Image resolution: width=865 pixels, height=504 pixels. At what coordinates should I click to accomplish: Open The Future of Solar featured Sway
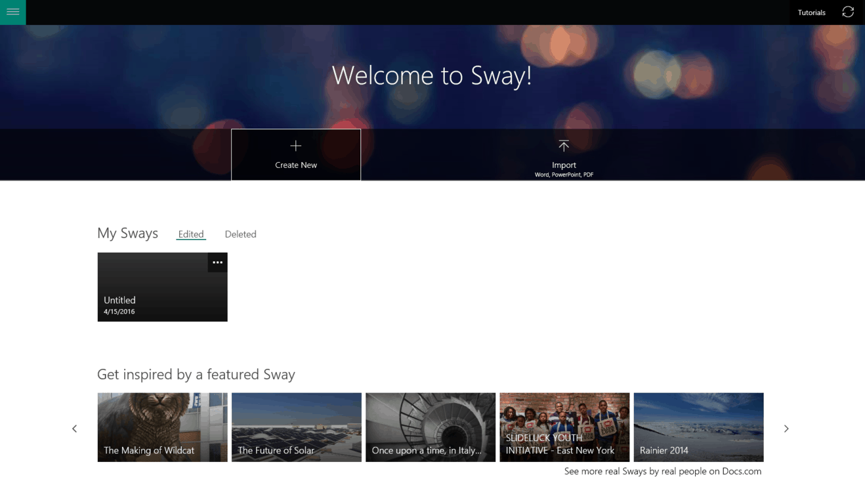pos(296,427)
